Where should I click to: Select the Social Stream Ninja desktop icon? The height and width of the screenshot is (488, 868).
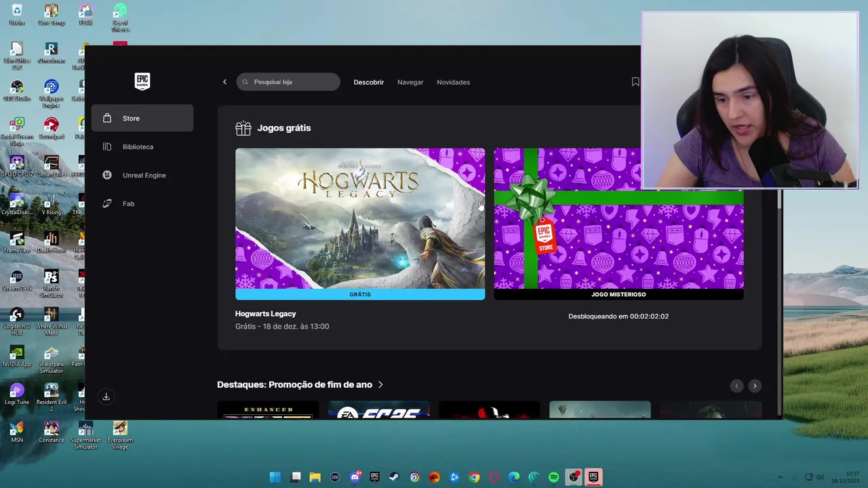(x=17, y=132)
